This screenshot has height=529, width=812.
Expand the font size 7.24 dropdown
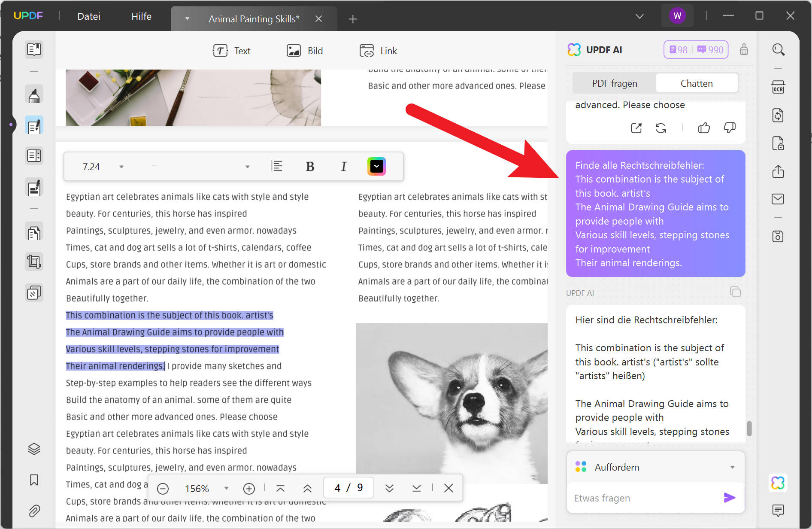click(x=121, y=167)
